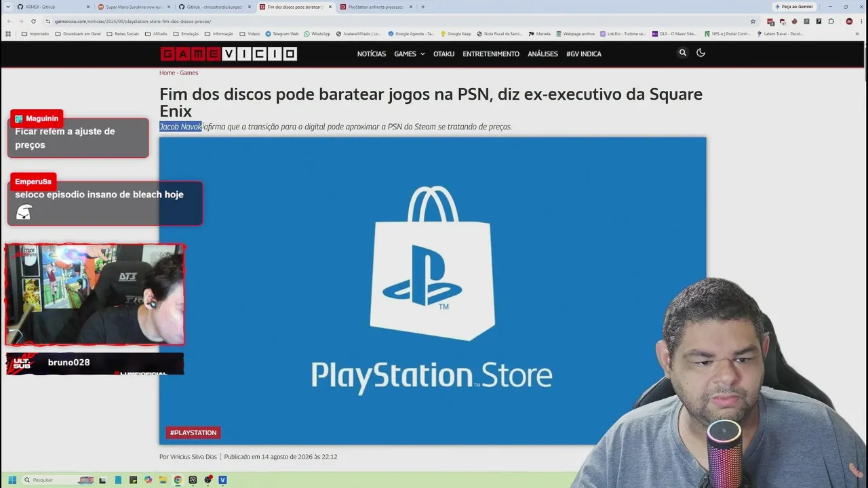
Task: Open File Explorer from the taskbar
Action: coord(163,480)
